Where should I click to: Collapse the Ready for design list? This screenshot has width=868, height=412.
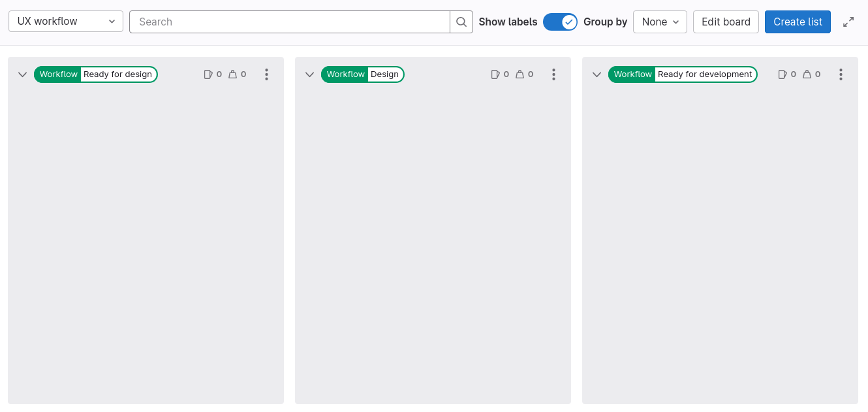(22, 74)
